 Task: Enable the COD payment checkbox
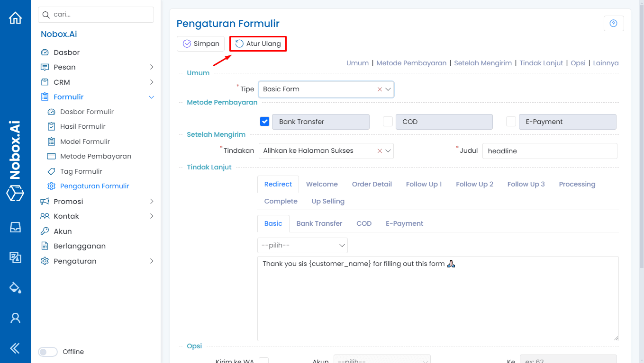click(x=388, y=122)
